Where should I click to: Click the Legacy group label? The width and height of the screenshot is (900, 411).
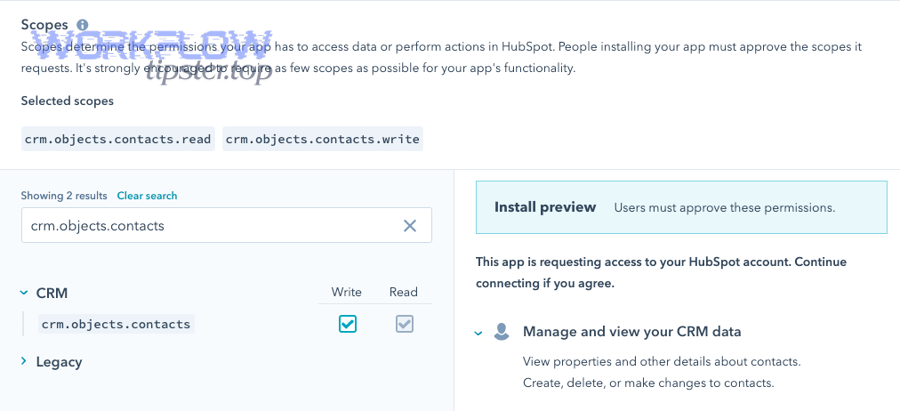(x=59, y=362)
